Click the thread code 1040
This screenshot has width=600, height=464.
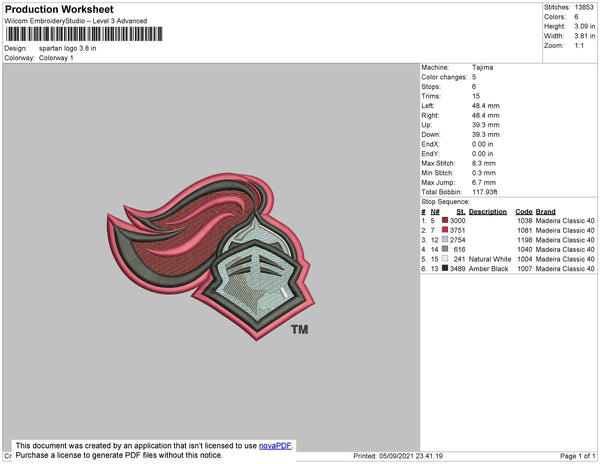coord(525,249)
